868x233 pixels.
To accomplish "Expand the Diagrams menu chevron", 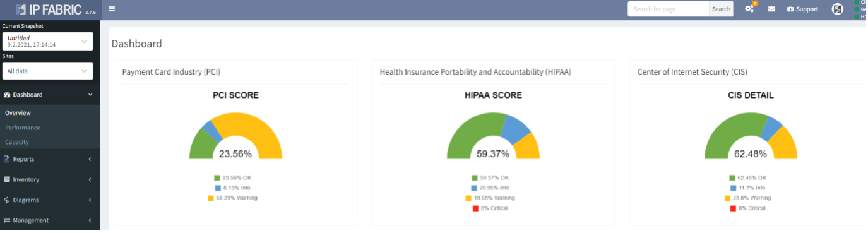I will click(90, 200).
